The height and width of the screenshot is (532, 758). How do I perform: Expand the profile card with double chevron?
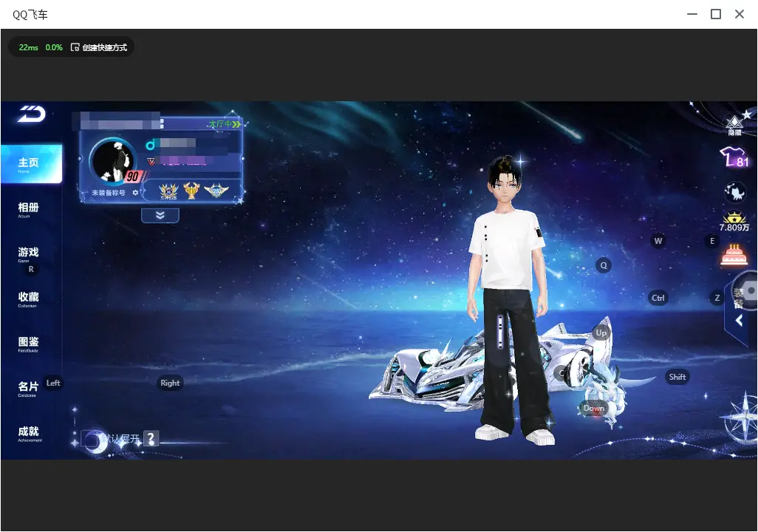point(160,215)
